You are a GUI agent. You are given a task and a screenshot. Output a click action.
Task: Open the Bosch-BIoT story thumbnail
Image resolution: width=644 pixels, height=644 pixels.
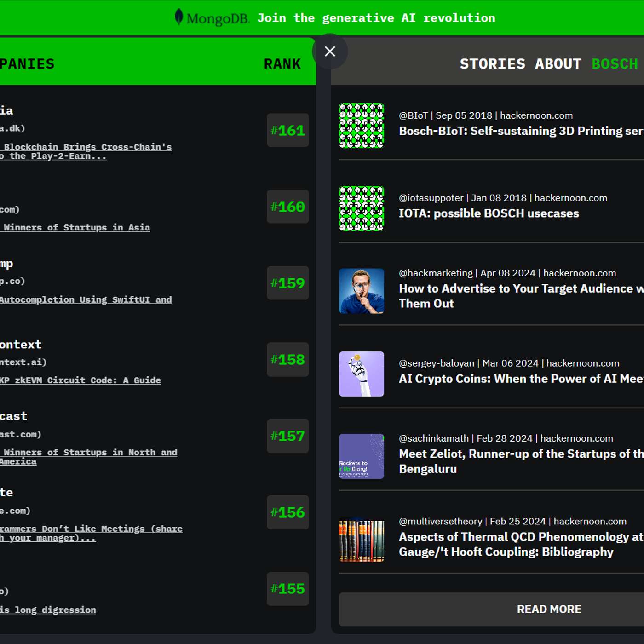[x=361, y=126]
